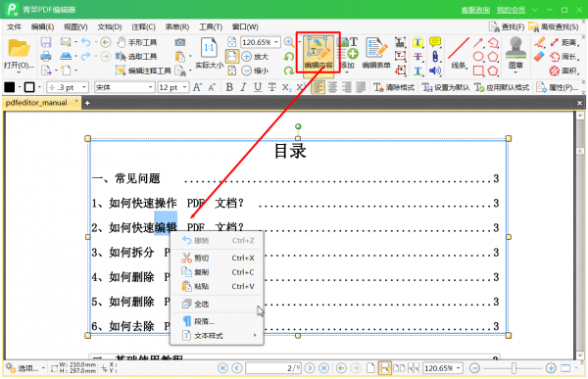Click the Print icon

pos(46,56)
